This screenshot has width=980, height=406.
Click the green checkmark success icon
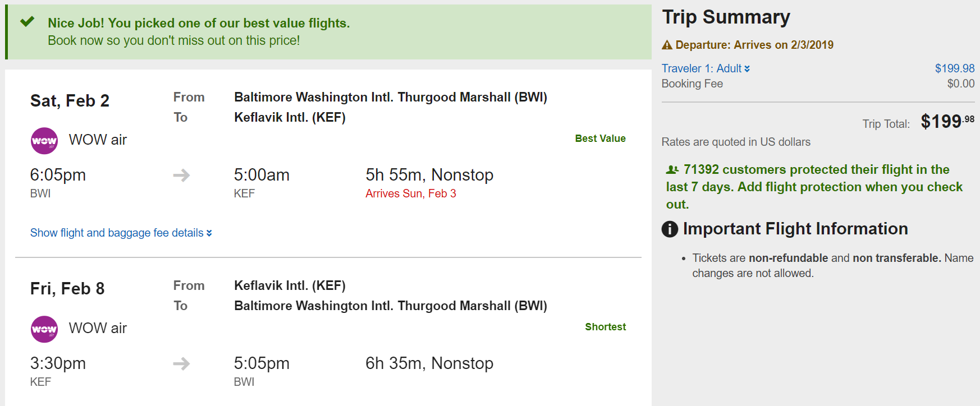[27, 22]
